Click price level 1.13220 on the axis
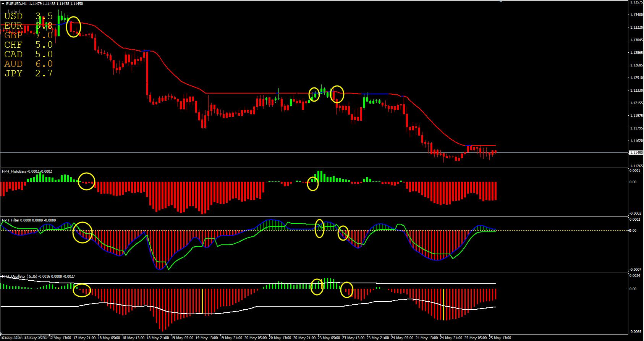Image resolution: width=644 pixels, height=341 pixels. [x=636, y=27]
